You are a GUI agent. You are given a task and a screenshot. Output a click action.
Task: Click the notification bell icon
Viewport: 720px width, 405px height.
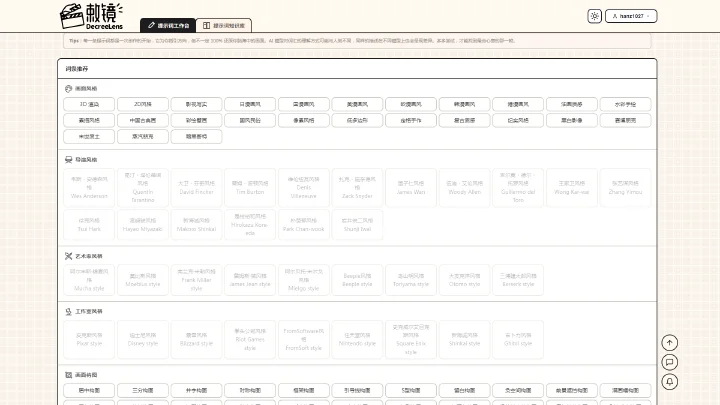click(669, 382)
